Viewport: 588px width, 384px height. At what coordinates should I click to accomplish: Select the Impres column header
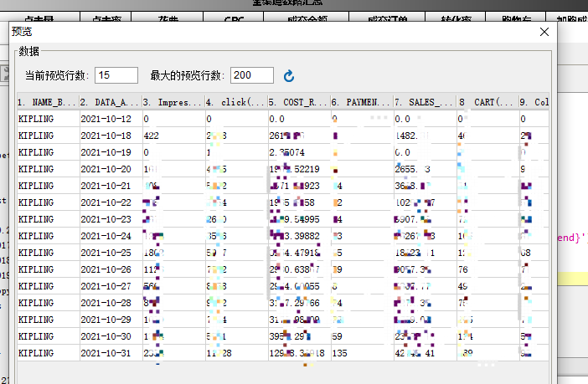coord(173,102)
